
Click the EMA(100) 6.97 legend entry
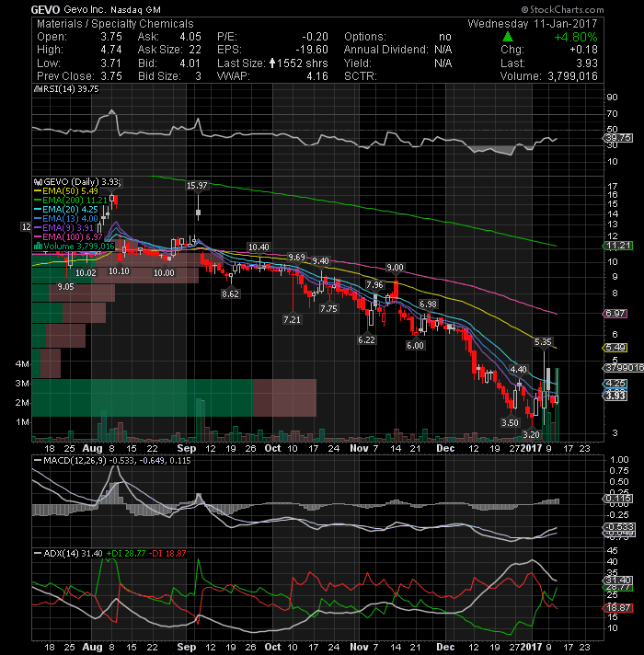point(73,237)
